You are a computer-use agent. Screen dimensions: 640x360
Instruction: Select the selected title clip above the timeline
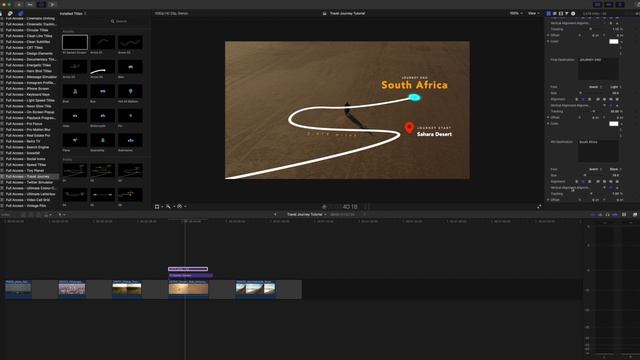(x=188, y=269)
